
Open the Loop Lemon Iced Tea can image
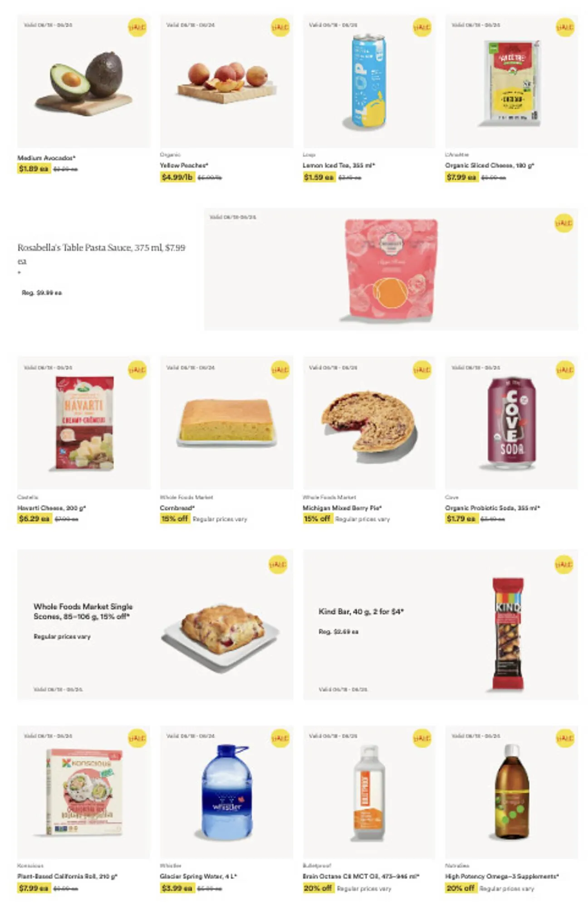[x=369, y=82]
